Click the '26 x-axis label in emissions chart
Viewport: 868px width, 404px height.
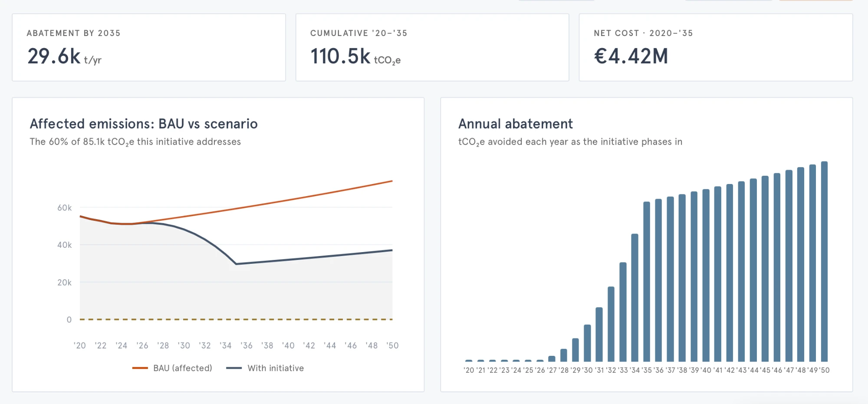pos(142,345)
